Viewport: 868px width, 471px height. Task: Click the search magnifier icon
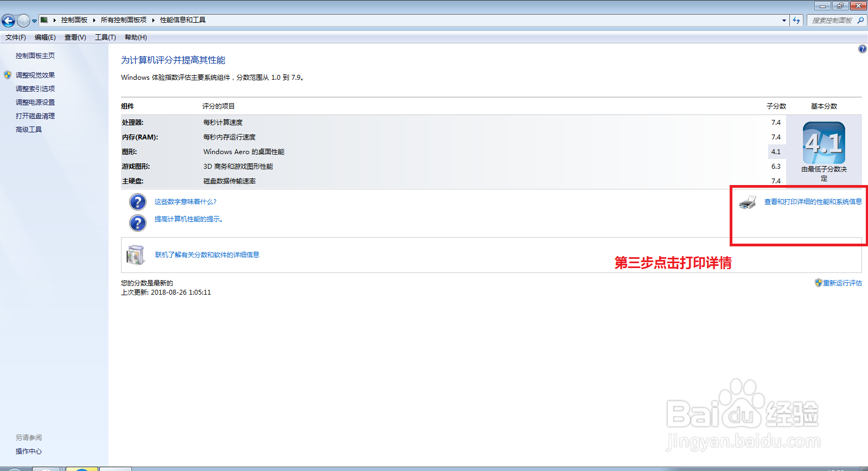coord(861,21)
